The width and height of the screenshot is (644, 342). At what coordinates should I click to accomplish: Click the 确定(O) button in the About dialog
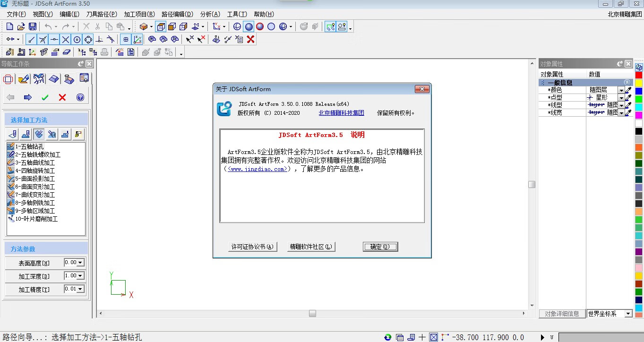(380, 247)
